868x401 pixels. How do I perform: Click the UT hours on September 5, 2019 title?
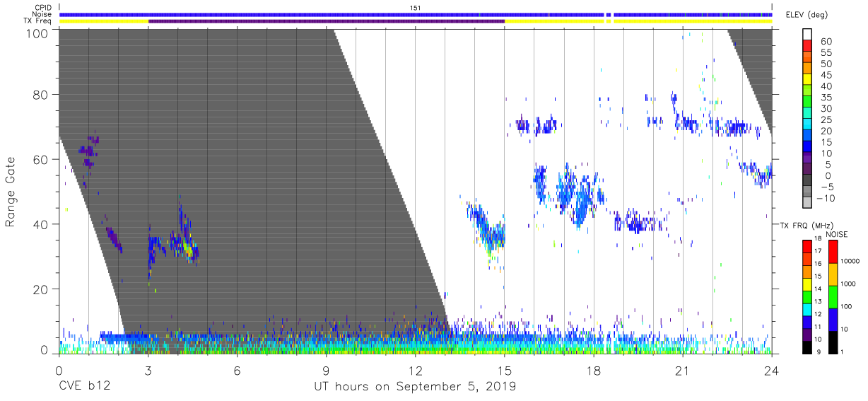pos(415,386)
